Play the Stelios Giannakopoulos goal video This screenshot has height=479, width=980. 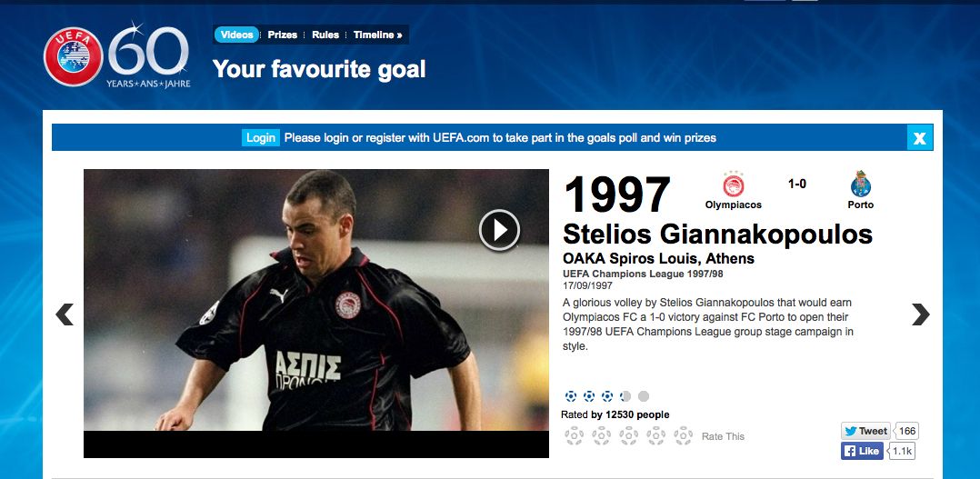point(499,231)
